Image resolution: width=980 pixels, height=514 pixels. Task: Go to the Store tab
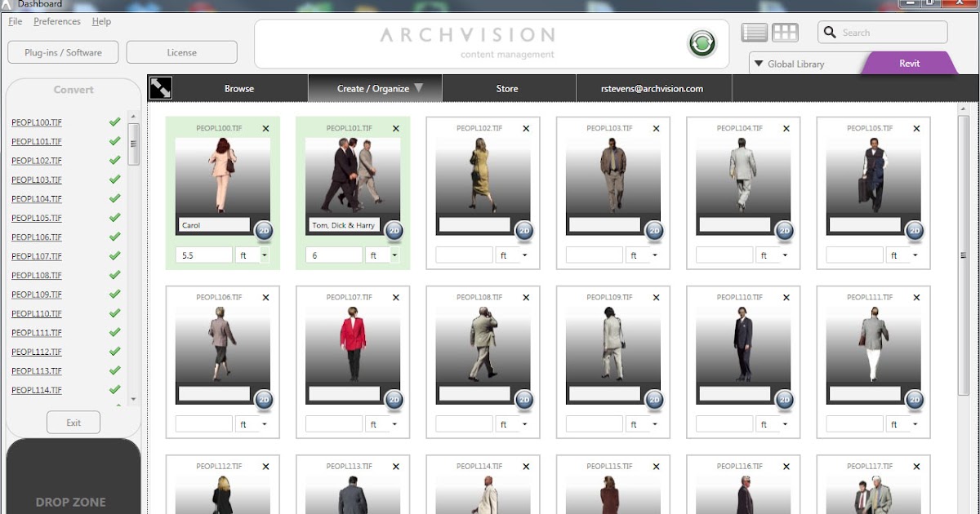(507, 88)
